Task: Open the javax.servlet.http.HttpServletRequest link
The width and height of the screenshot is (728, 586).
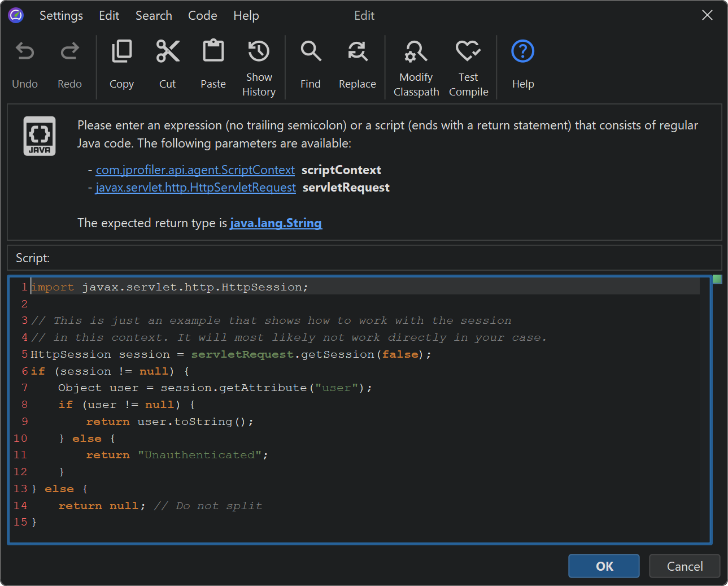Action: 195,188
